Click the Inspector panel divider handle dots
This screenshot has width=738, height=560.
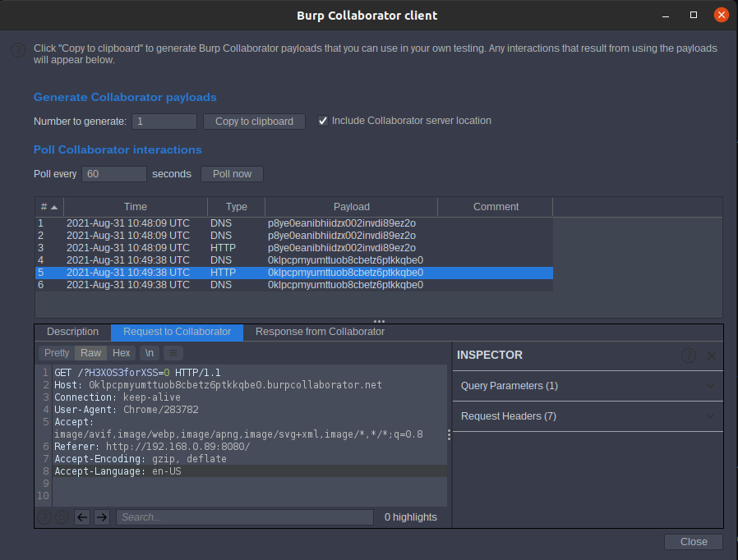pos(449,435)
